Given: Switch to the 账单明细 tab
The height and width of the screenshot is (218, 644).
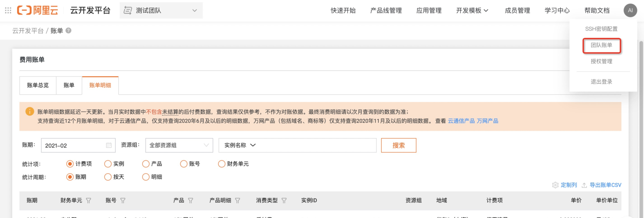Looking at the screenshot, I should 100,85.
